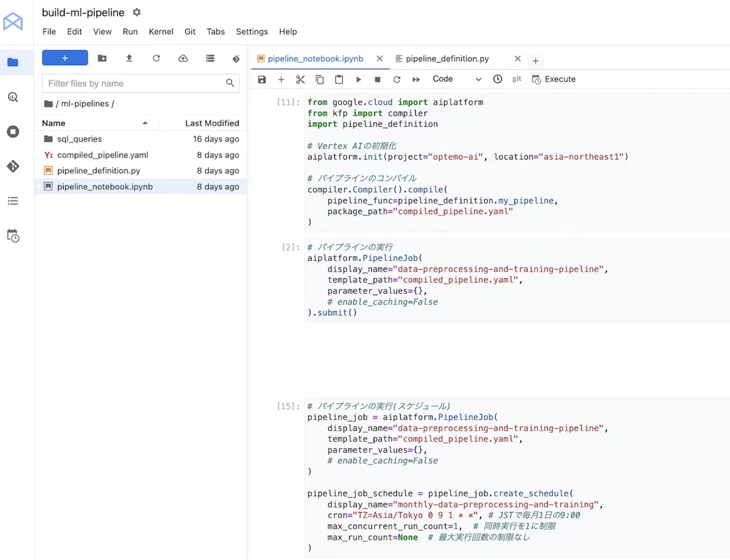Open the Settings menu
This screenshot has height=560, width=730.
point(252,32)
